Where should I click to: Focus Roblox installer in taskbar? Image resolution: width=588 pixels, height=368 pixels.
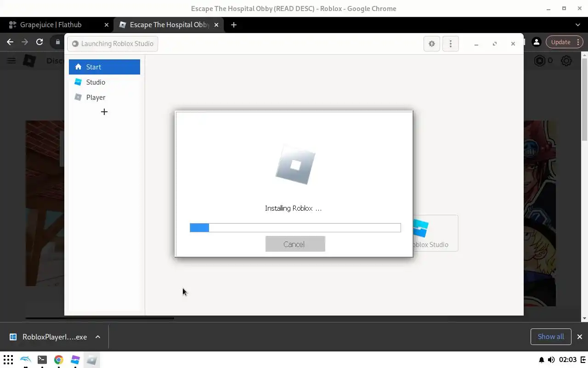92,360
